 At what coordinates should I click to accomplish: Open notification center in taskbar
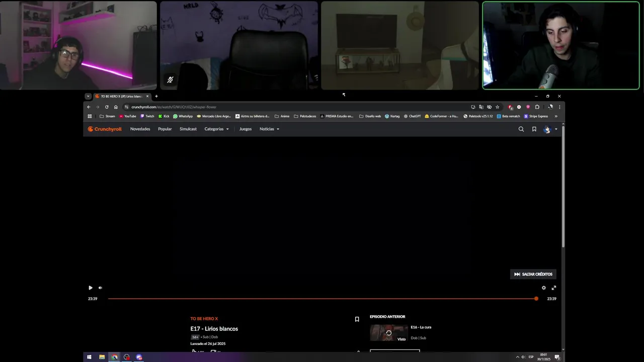click(557, 357)
